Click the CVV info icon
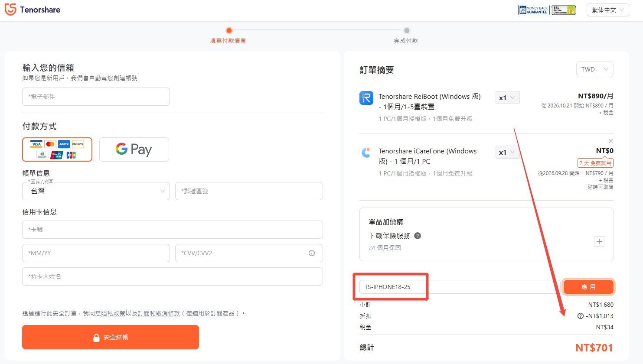This screenshot has width=643, height=364. pyautogui.click(x=312, y=253)
